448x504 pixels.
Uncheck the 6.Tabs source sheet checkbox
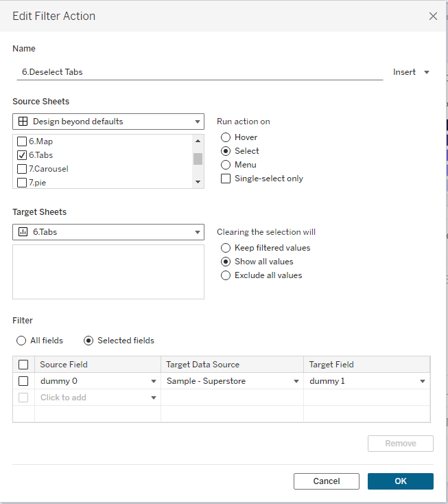coord(22,155)
